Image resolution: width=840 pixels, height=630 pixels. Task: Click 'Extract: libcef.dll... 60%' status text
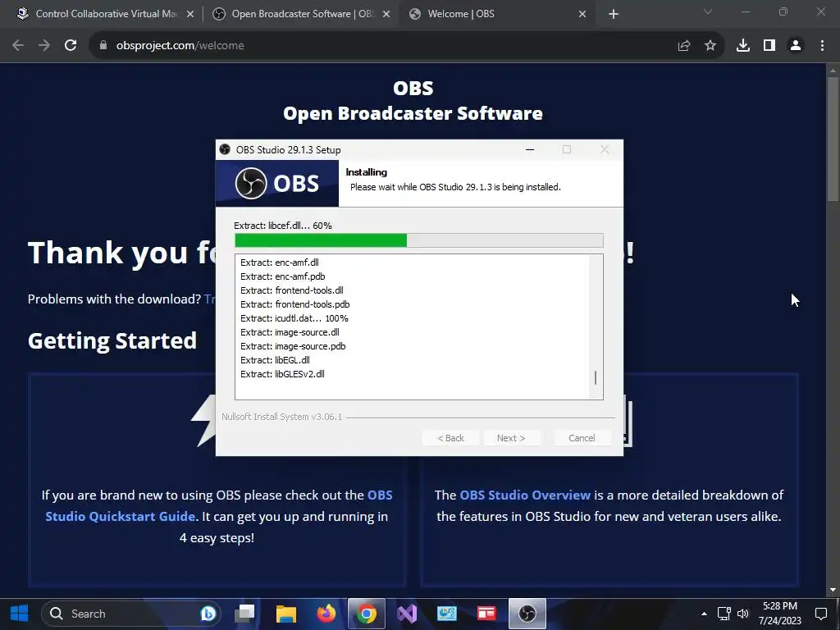[x=283, y=226]
